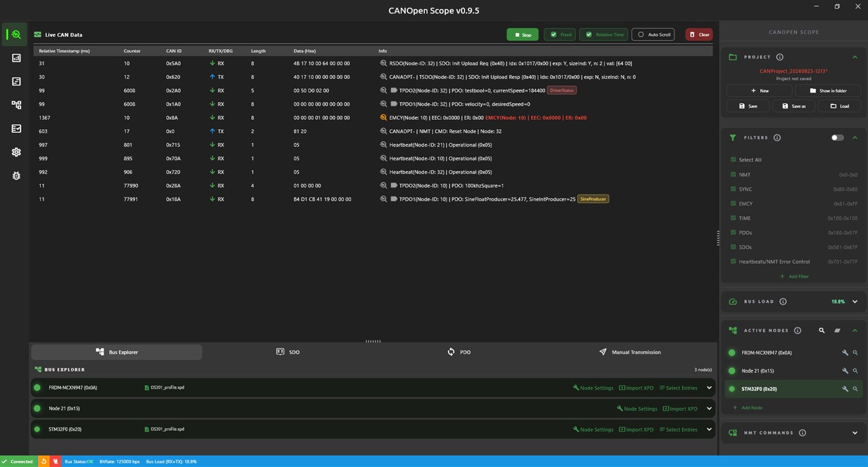This screenshot has width=868, height=467.
Task: Open wrench settings for FRDM-MCXN947 in Active Nodes
Action: click(845, 353)
